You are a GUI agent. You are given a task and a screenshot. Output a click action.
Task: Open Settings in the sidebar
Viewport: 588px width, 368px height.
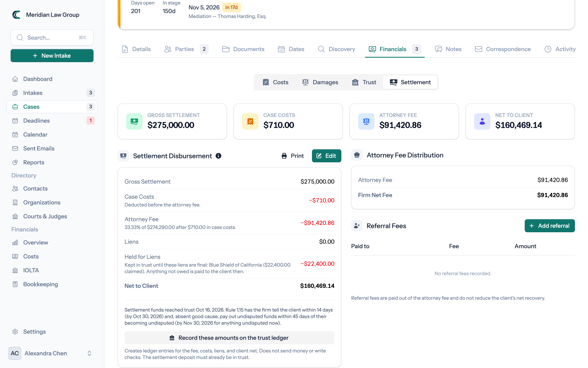tap(52, 331)
